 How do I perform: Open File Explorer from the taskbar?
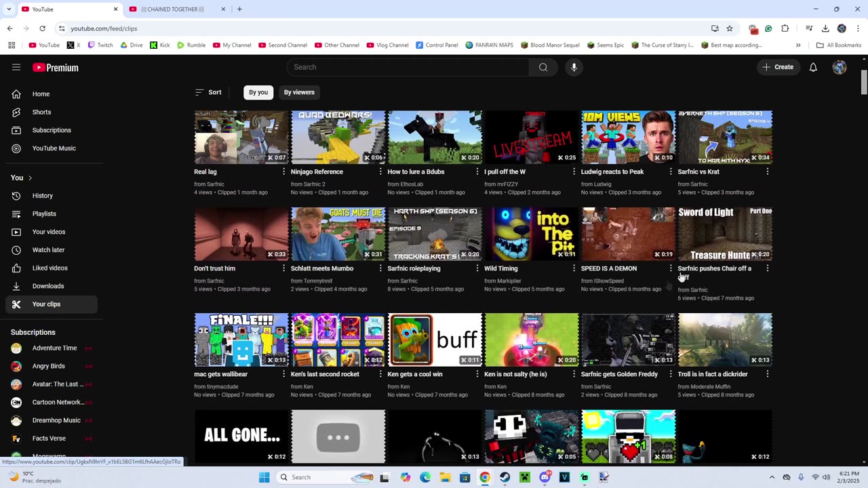point(445,477)
